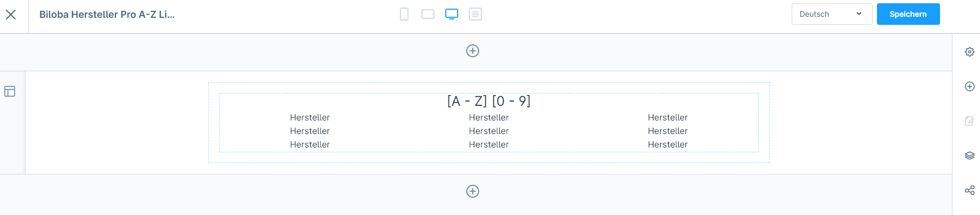Click the Biloba Hersteller Pro A-Z title

click(107, 15)
